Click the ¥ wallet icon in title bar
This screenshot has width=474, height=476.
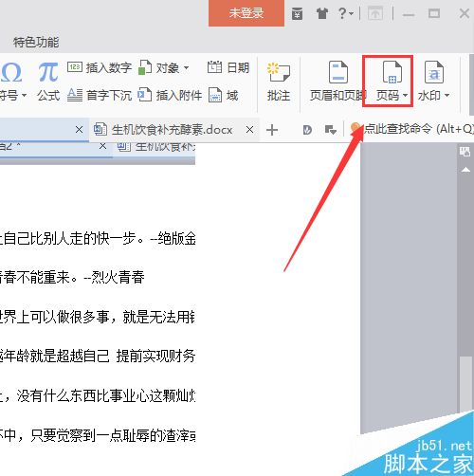(x=297, y=13)
